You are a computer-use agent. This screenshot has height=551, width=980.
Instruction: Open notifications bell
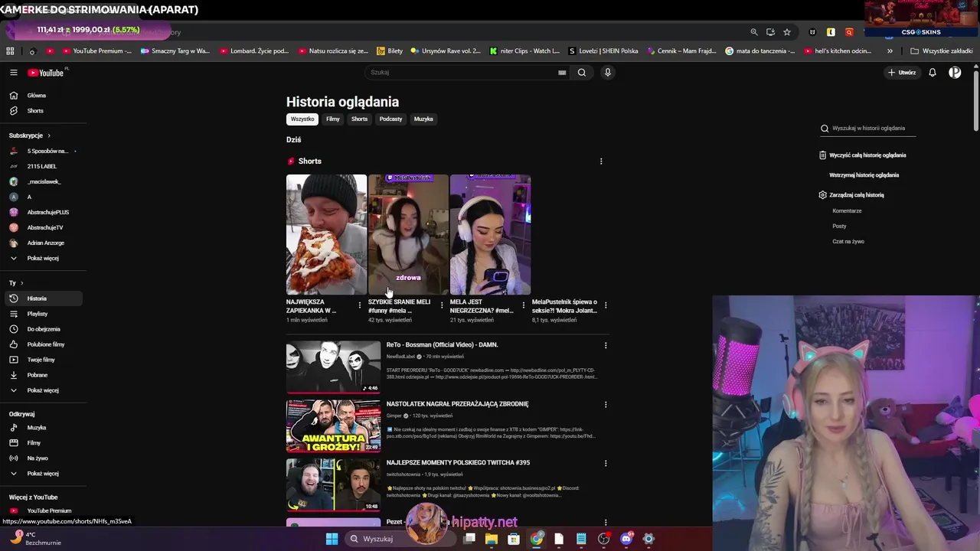[x=933, y=73]
